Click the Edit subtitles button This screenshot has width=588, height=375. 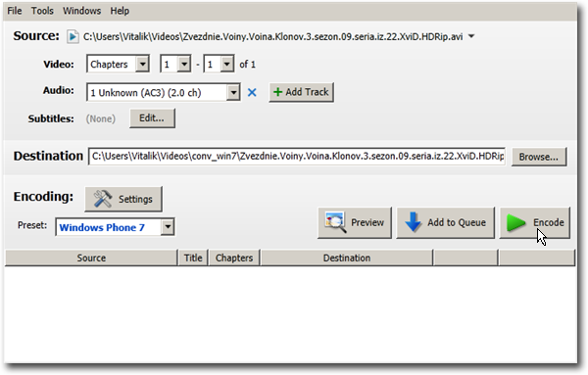(152, 118)
